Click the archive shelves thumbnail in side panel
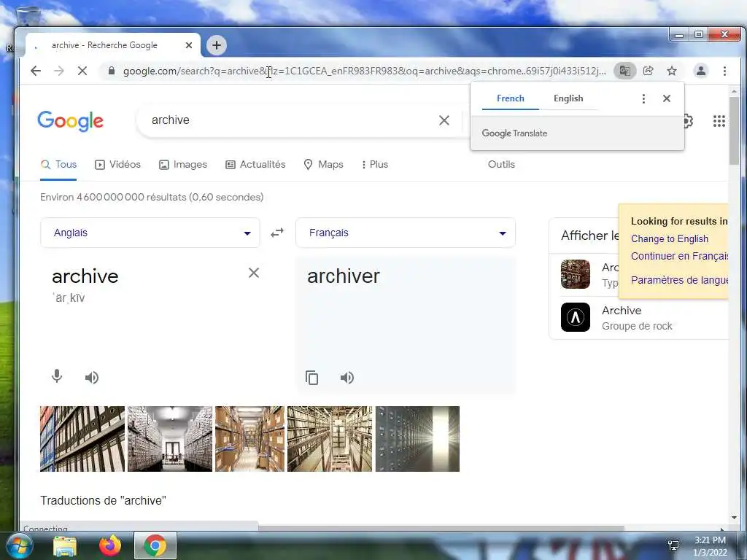Viewport: 747px width, 560px height. coord(576,274)
